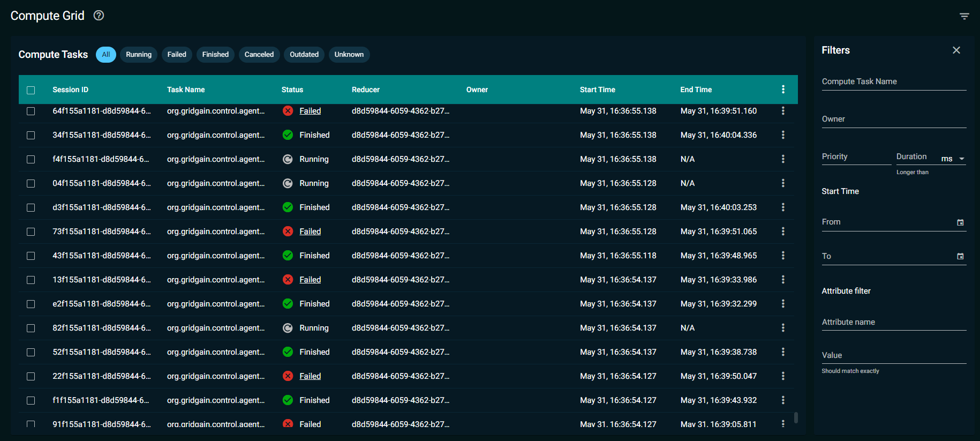Image resolution: width=980 pixels, height=441 pixels.
Task: Open row menu for session 64f155a1181
Action: pos(783,111)
